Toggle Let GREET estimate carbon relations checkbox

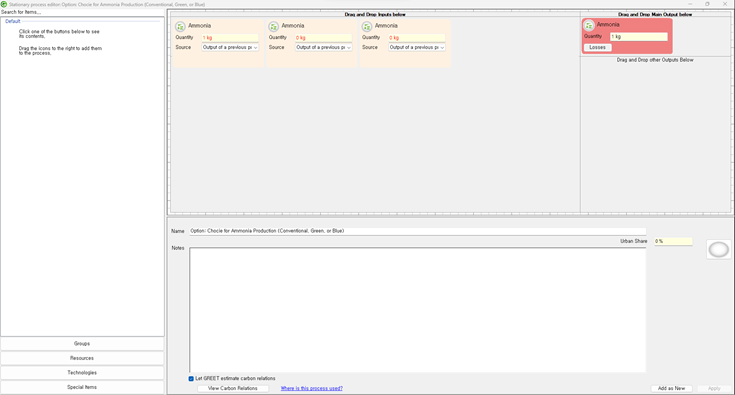(191, 379)
